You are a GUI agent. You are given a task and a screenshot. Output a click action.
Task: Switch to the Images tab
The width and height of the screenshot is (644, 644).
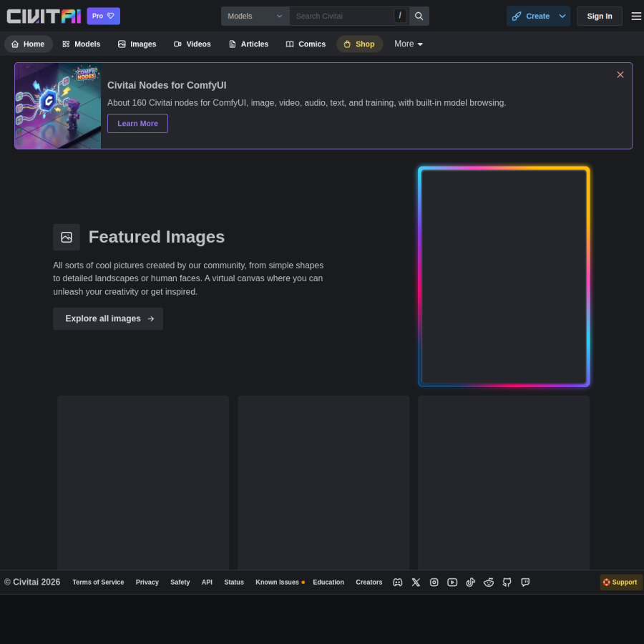[x=137, y=44]
